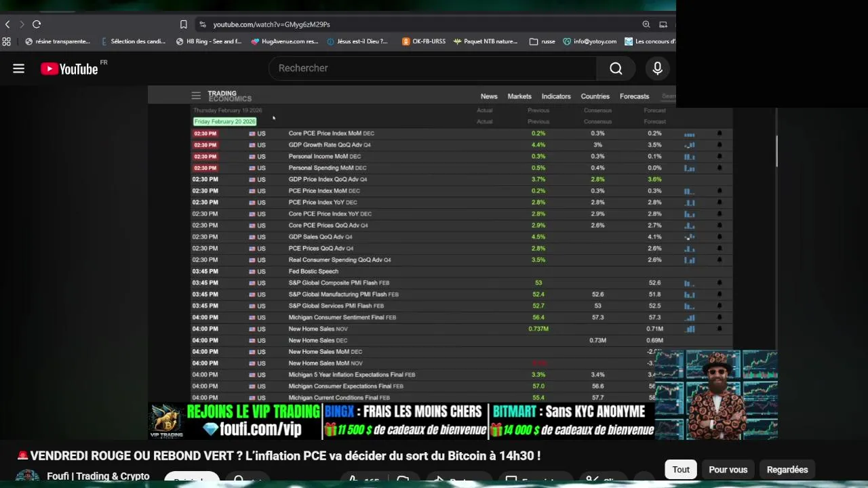Open the 'Paquet NTB nature...' bookmark
Image resolution: width=868 pixels, height=488 pixels.
[486, 41]
